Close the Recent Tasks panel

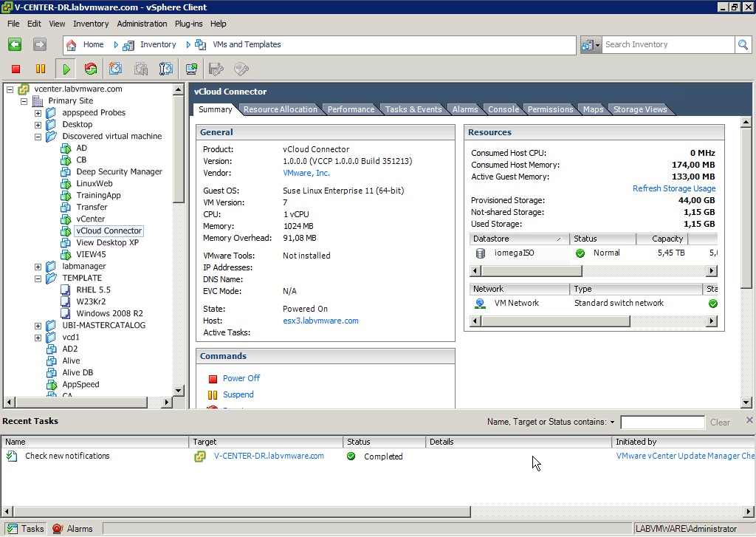tap(749, 420)
